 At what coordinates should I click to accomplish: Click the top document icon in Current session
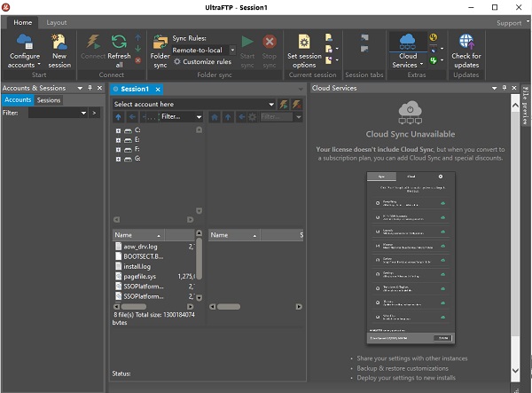coord(328,37)
